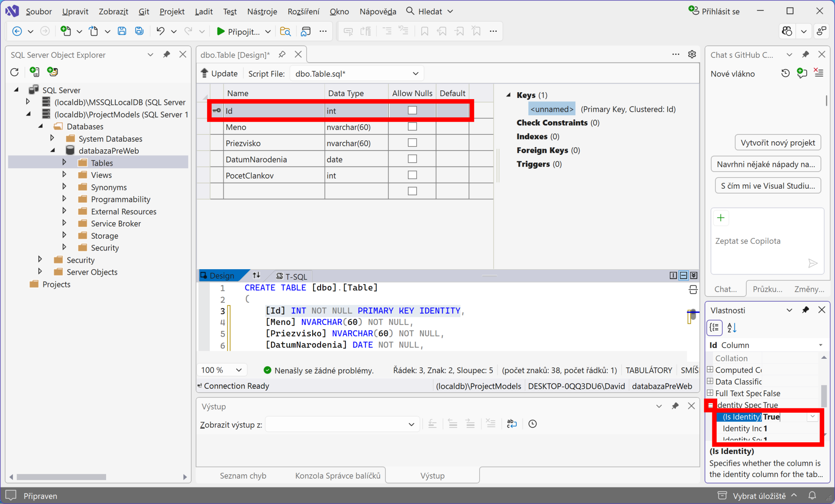Viewport: 835px width, 504px height.
Task: Toggle word wrap in Output panel
Action: [512, 424]
